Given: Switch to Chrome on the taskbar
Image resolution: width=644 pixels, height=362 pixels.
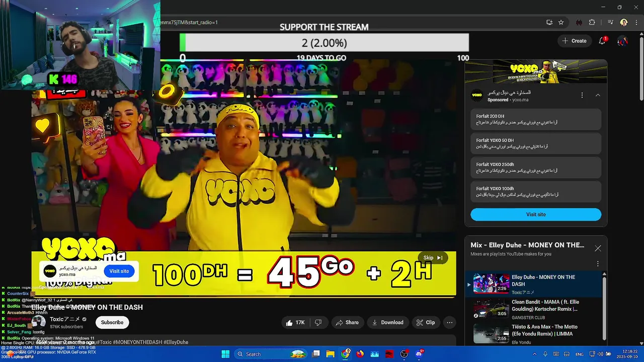Looking at the screenshot, I should 345,354.
